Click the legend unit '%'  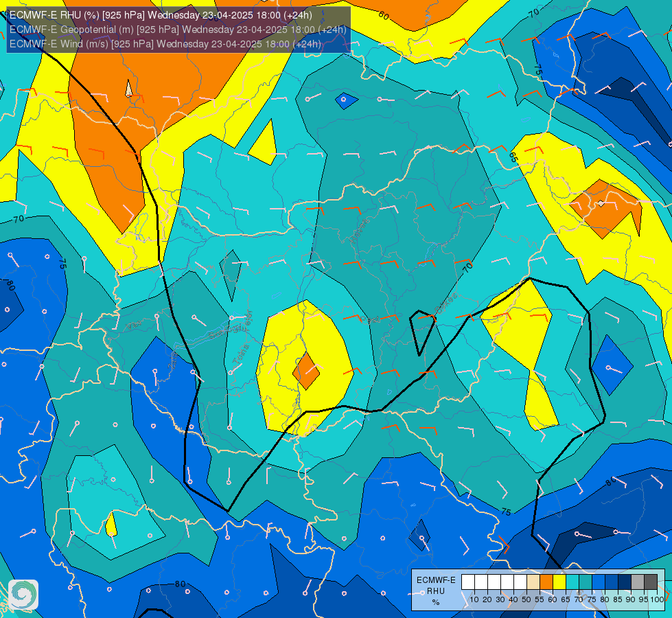pos(436,602)
